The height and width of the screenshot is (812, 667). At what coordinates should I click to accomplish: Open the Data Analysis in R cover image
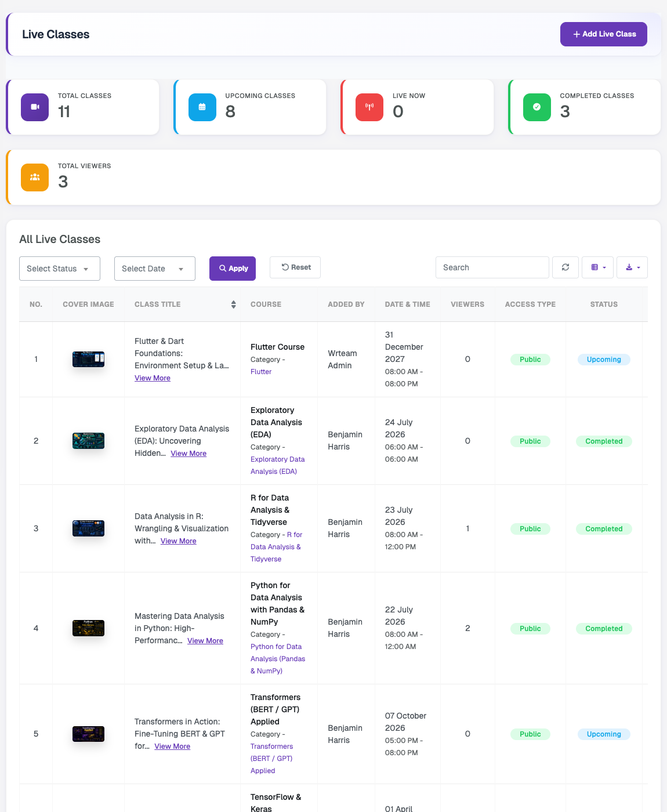[88, 528]
